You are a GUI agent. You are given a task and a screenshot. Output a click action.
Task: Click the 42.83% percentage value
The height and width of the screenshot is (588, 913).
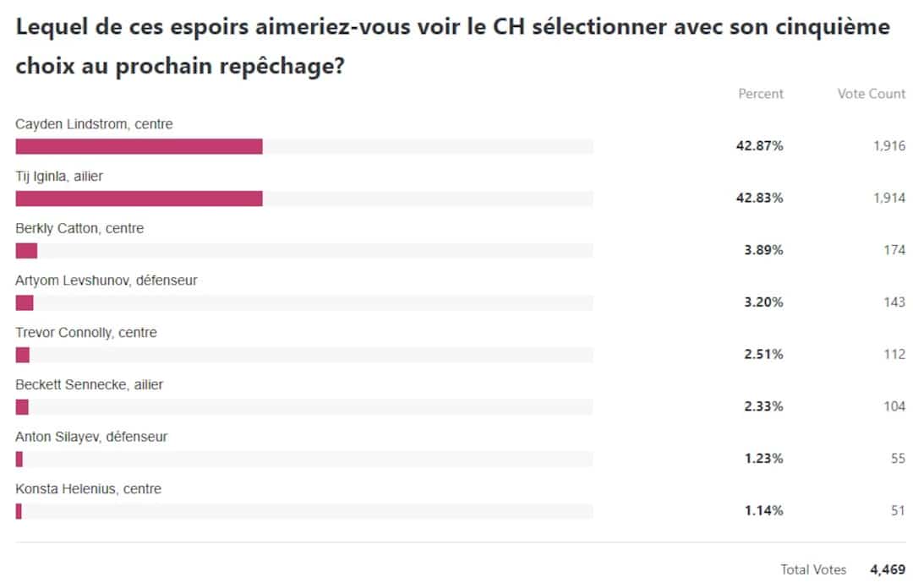[760, 199]
